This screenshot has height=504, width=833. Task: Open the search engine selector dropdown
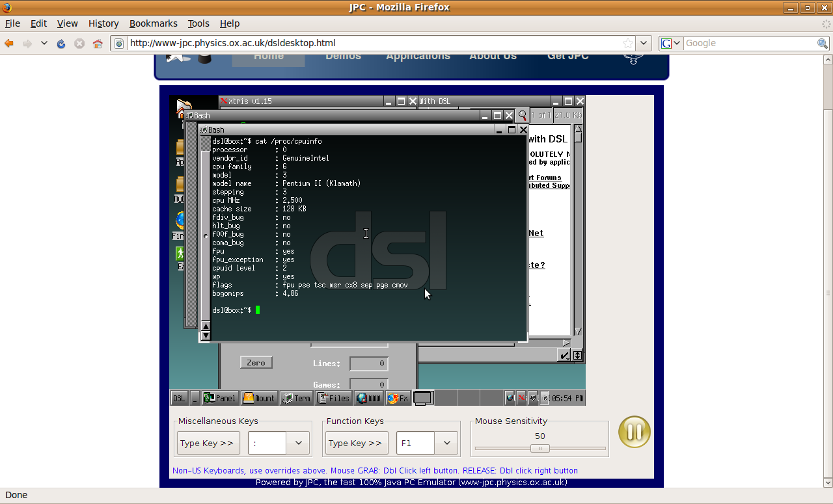pyautogui.click(x=671, y=43)
